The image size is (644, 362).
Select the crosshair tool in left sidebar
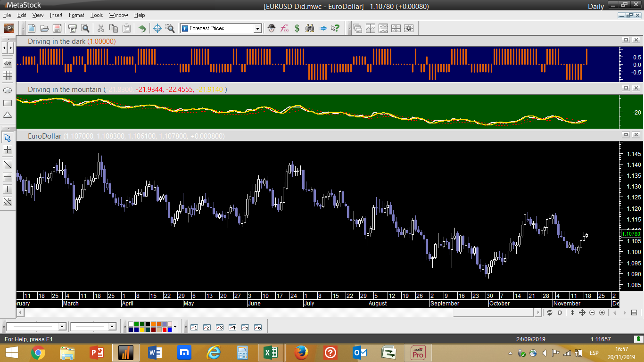[8, 150]
